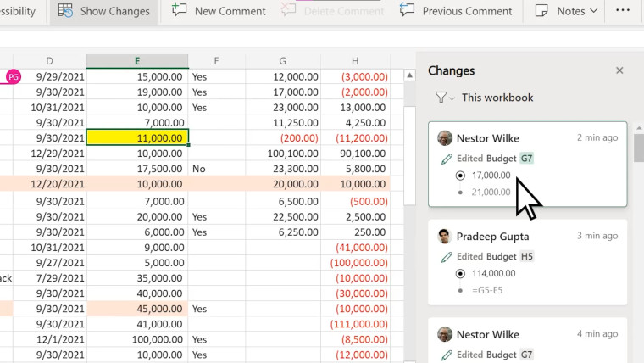Select the 12/1/2021 date cell
The width and height of the screenshot is (644, 363).
tap(50, 339)
